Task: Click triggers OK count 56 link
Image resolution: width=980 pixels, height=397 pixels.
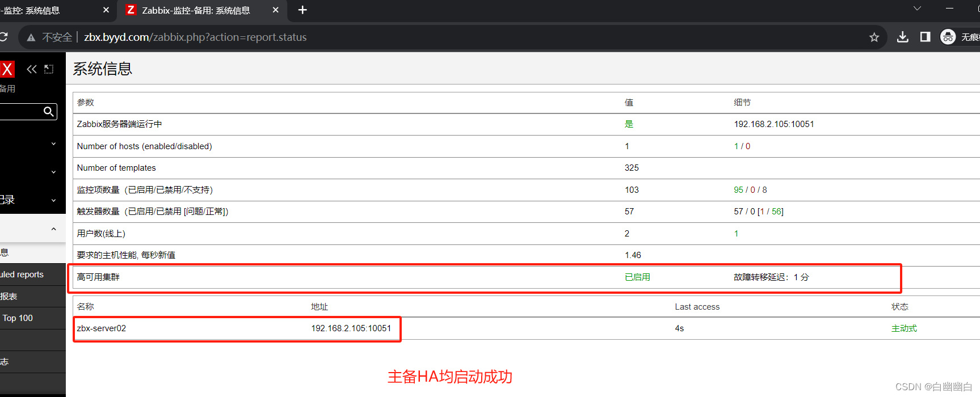Action: 776,212
